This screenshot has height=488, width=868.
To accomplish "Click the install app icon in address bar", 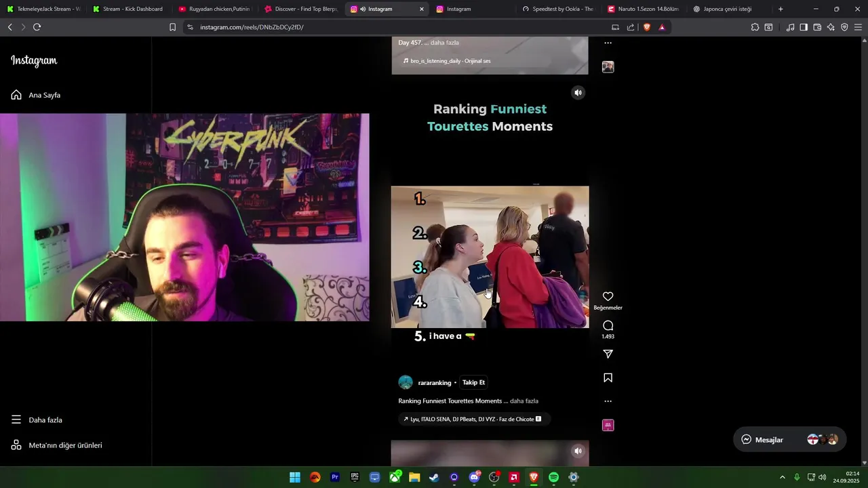I will click(x=616, y=27).
